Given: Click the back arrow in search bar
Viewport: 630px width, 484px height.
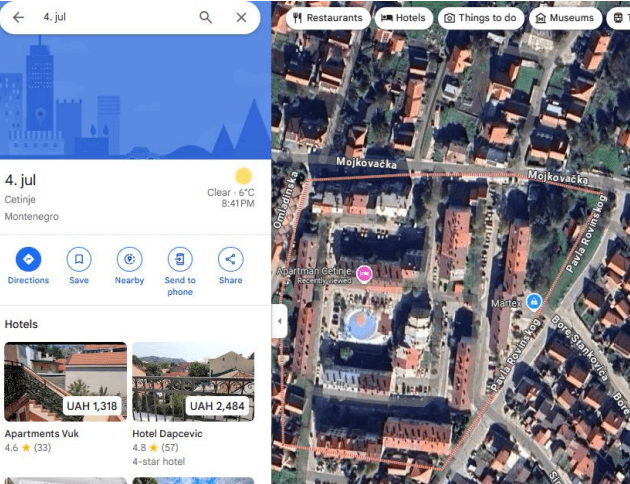Looking at the screenshot, I should pyautogui.click(x=18, y=17).
